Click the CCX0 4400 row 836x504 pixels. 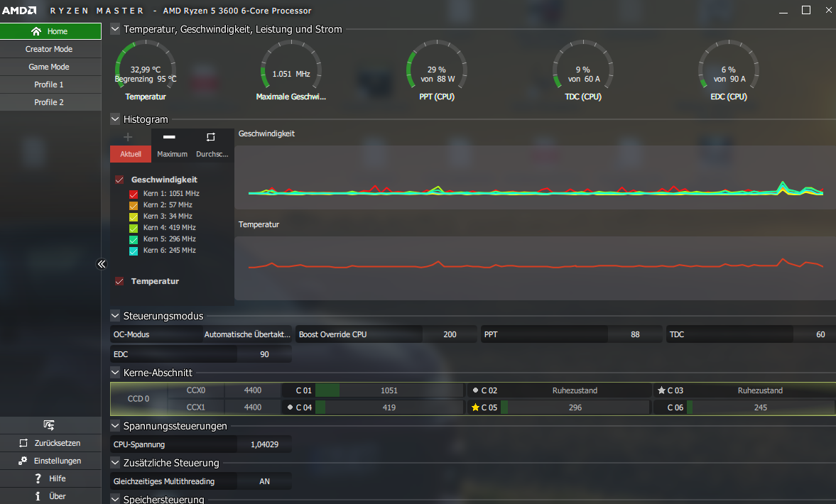(x=224, y=390)
